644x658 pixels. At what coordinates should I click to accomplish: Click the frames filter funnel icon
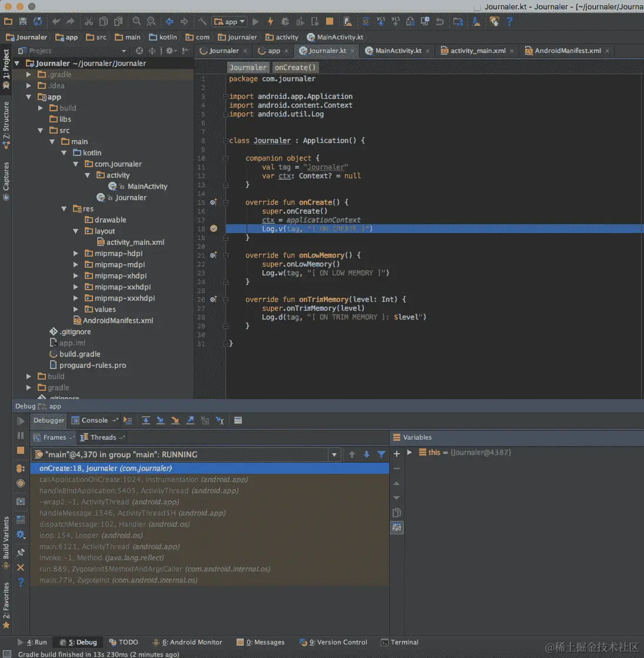coord(381,454)
